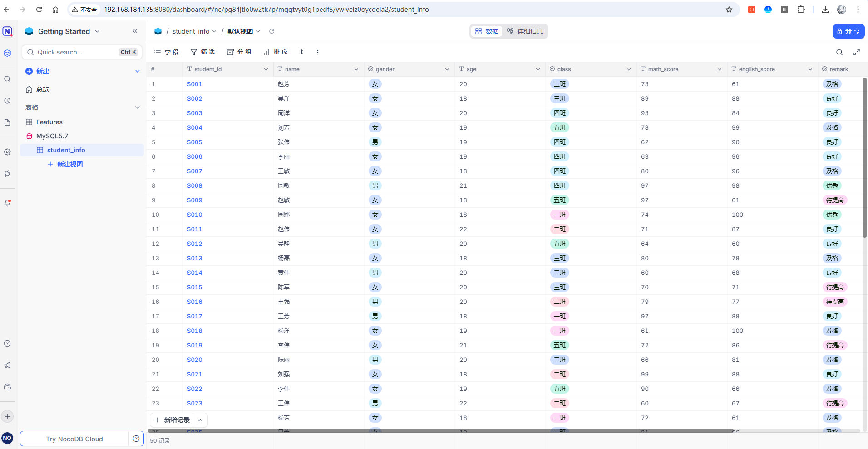Open the 字段 fields menu
Image resolution: width=868 pixels, height=449 pixels.
tap(167, 52)
